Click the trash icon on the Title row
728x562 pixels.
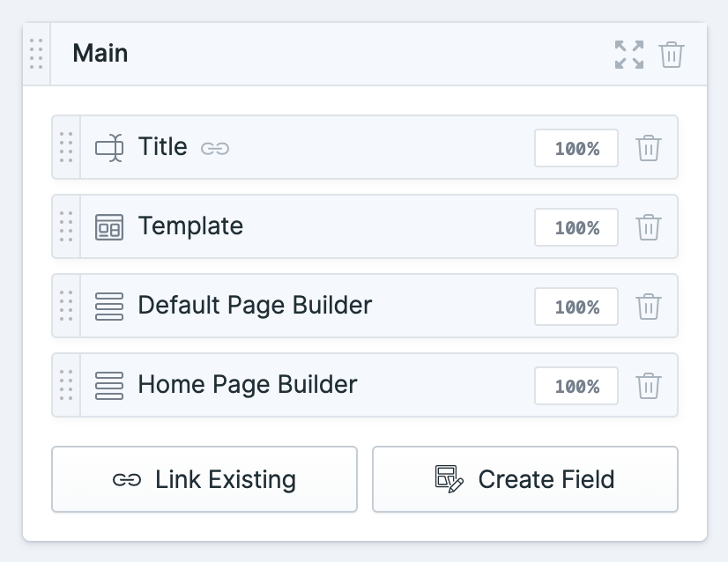click(650, 147)
